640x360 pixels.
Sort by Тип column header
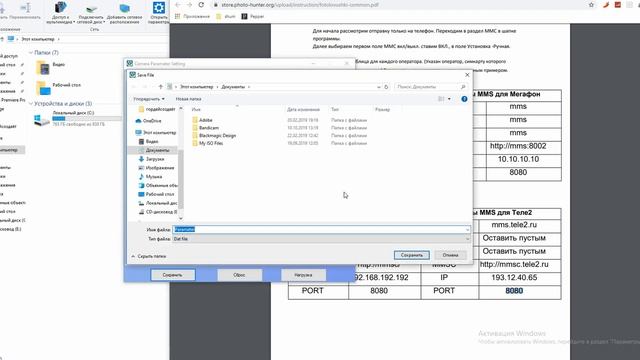click(x=335, y=109)
